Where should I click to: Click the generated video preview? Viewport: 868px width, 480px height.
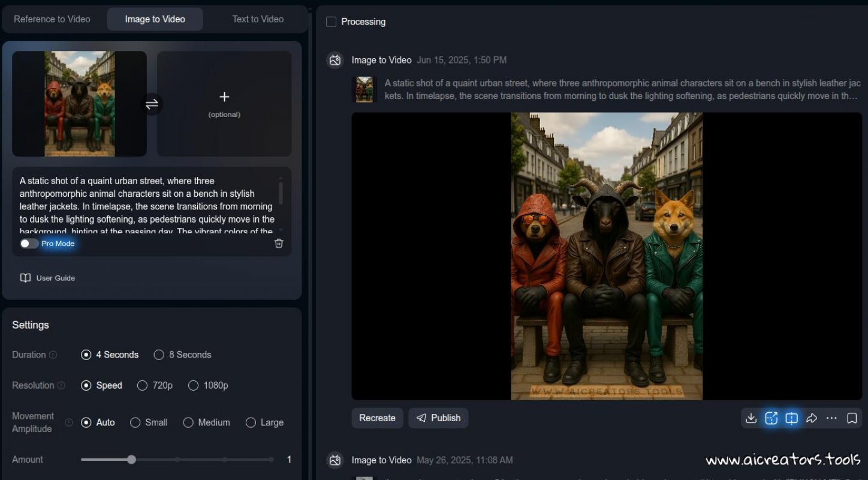tap(607, 256)
